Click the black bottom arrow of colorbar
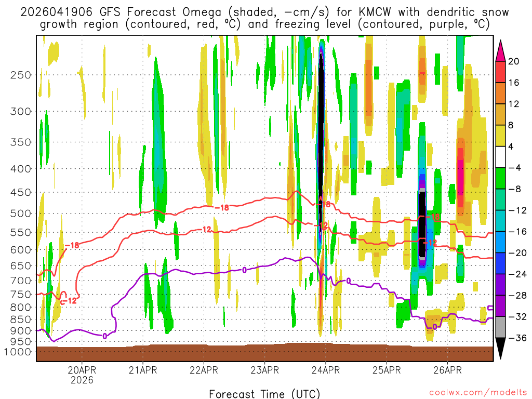 click(500, 349)
